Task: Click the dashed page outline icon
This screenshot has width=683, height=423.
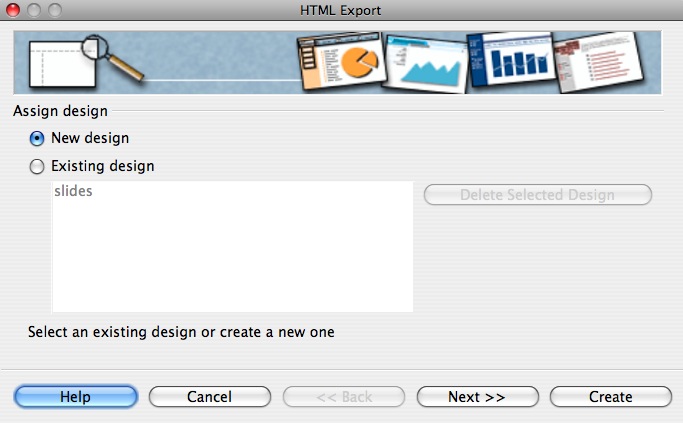Action: tap(57, 63)
